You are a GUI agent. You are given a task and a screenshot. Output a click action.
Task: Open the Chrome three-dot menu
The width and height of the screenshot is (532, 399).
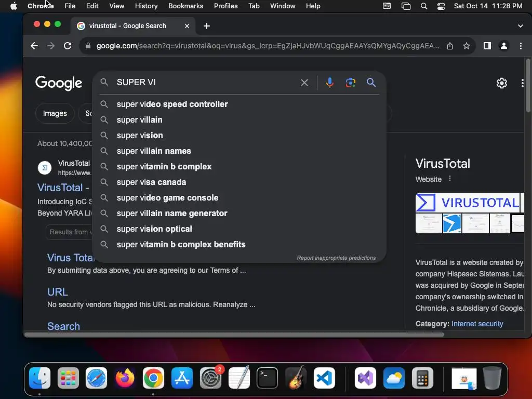521,46
